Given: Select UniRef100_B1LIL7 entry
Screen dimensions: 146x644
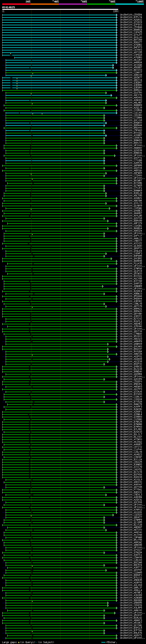Looking at the screenshot, I should [131, 435].
